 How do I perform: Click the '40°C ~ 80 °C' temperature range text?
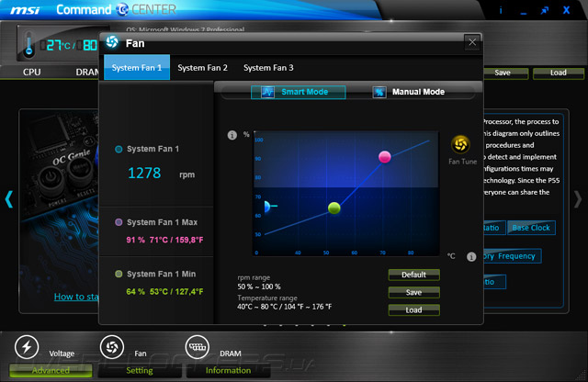pyautogui.click(x=284, y=307)
